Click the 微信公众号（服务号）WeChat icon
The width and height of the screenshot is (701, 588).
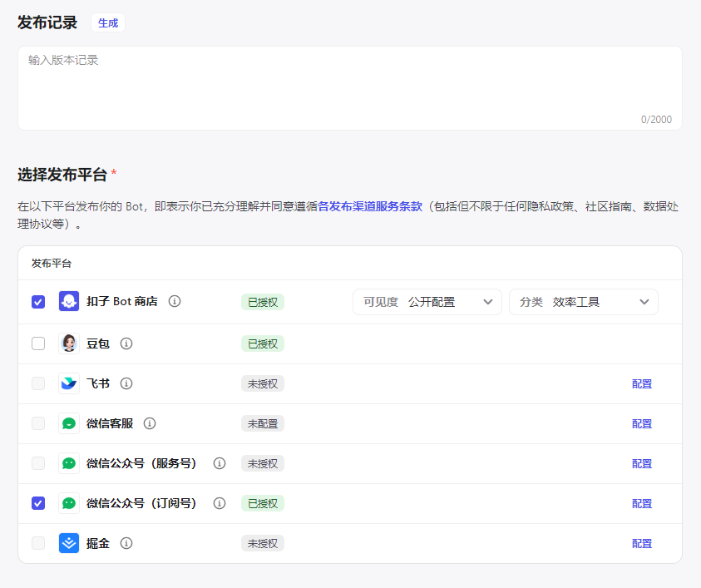pos(69,463)
